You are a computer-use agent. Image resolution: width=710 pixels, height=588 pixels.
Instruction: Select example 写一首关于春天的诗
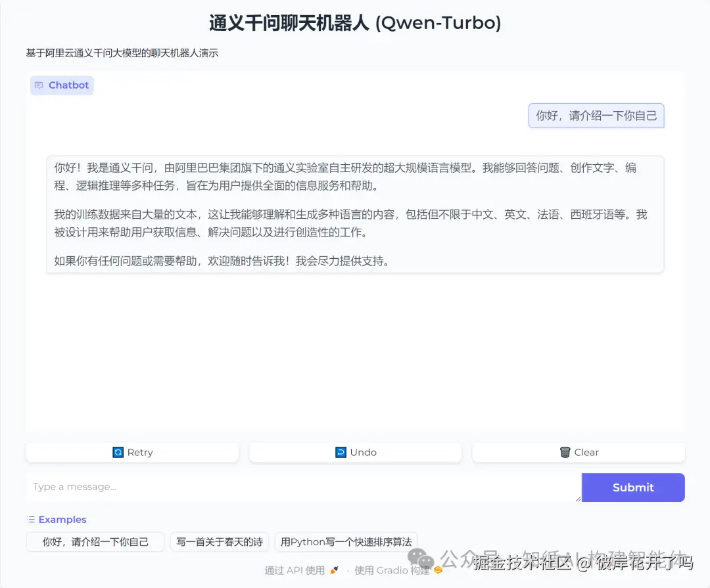tap(220, 542)
